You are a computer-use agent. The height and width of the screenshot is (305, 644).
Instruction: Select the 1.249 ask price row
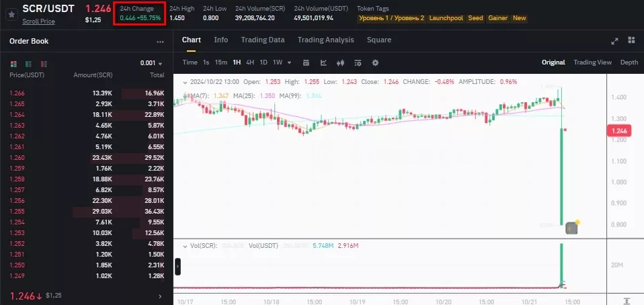click(x=87, y=275)
